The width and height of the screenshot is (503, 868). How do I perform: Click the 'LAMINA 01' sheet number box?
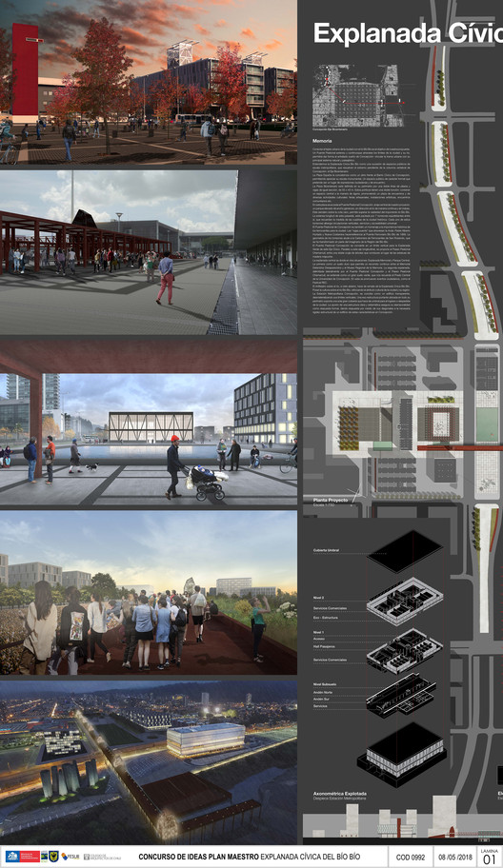pyautogui.click(x=489, y=857)
